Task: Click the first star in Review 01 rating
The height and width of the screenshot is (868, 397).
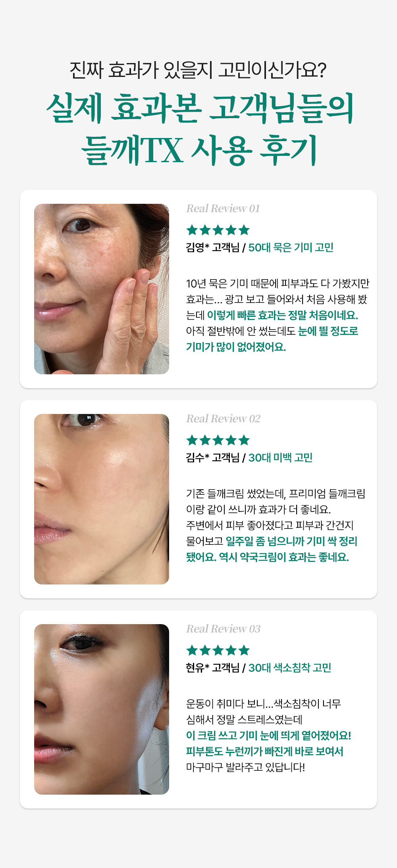Action: coord(192,230)
